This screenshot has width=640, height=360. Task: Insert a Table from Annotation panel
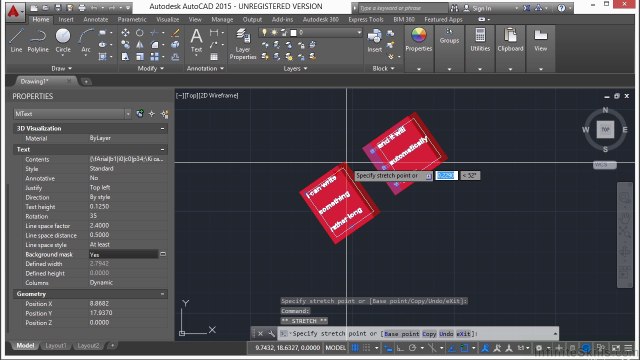click(214, 57)
